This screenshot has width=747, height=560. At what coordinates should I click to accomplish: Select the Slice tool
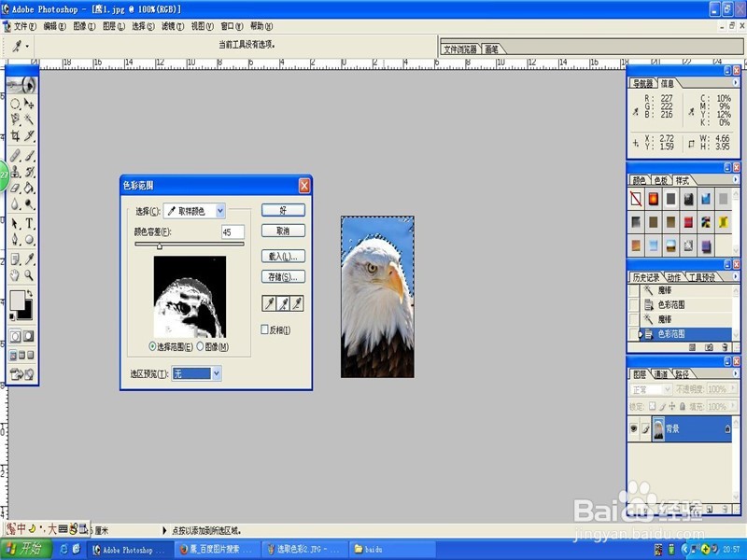[29, 135]
